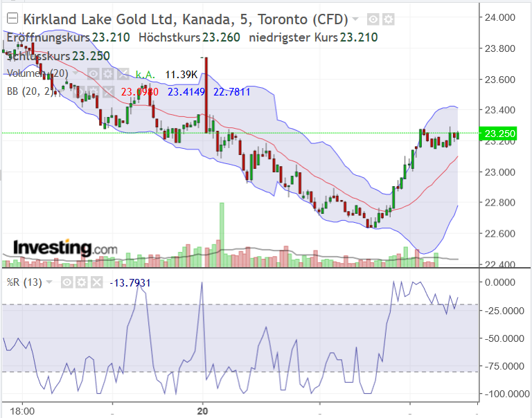Click the 18:00 time axis label
The image size is (532, 418).
pos(22,411)
